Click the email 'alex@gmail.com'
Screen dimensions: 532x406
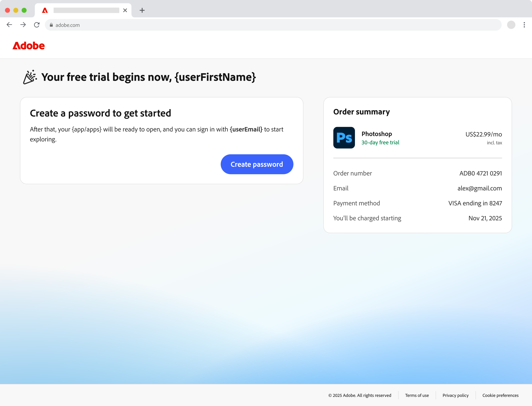(x=479, y=188)
